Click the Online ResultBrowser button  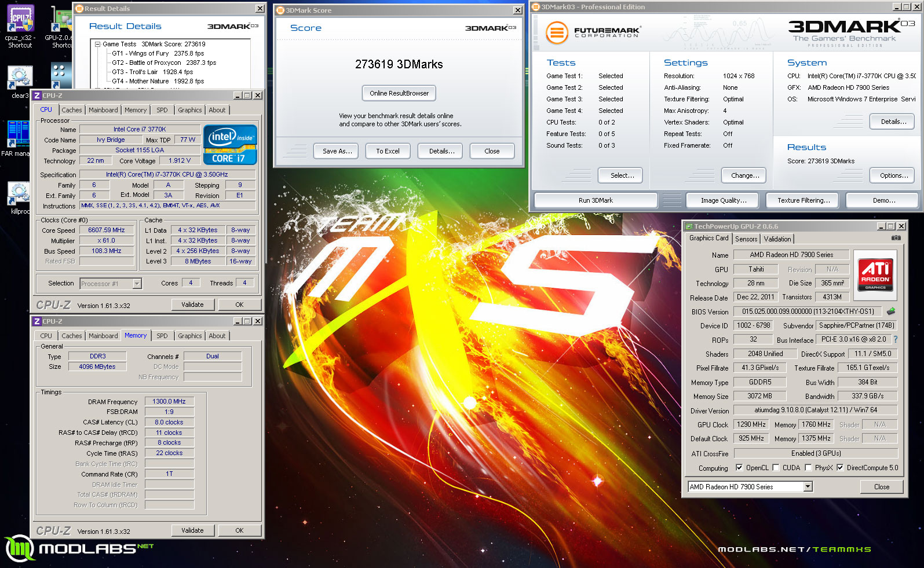point(399,93)
